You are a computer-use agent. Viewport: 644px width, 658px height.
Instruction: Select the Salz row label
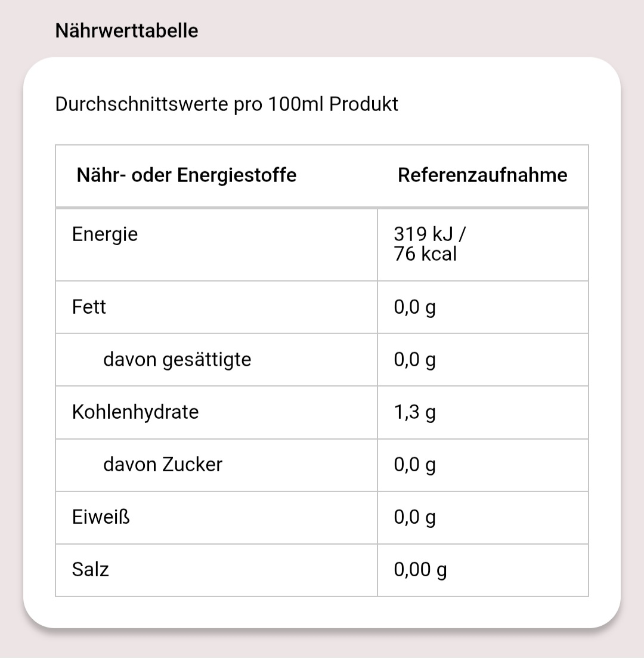91,570
